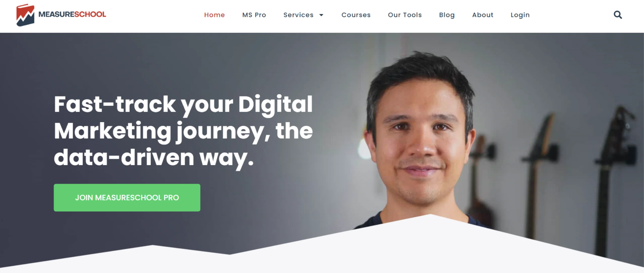Open the search magnifier icon

pyautogui.click(x=618, y=15)
